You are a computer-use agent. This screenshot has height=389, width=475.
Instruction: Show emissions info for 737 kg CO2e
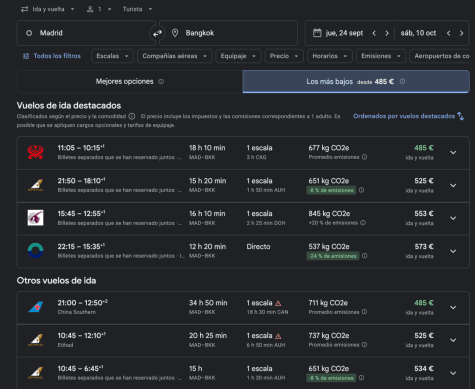click(364, 345)
